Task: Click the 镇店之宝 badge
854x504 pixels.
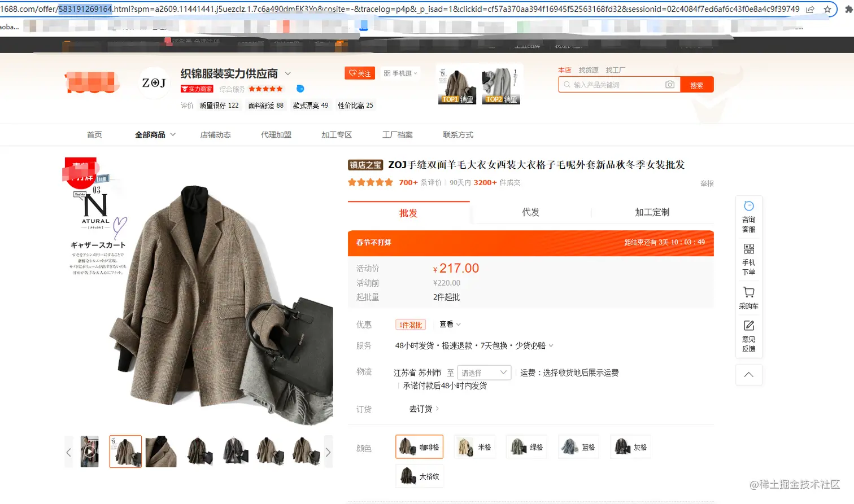Action: pos(365,165)
